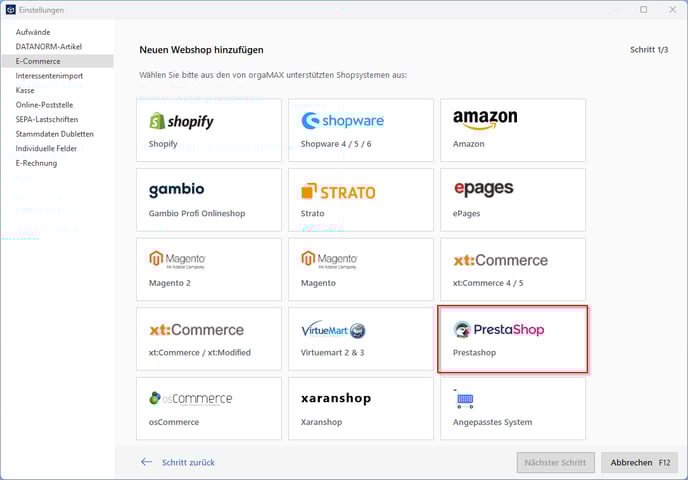688x480 pixels.
Task: Choose the xt:Commerce 4 / 5 tile
Action: (x=513, y=269)
